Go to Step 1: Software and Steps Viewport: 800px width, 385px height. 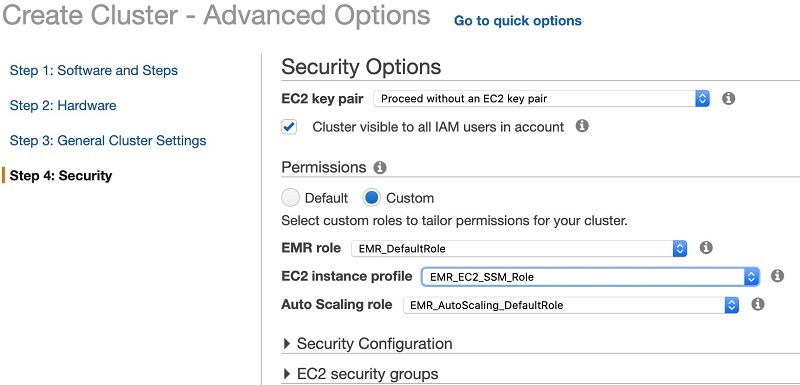(x=94, y=70)
